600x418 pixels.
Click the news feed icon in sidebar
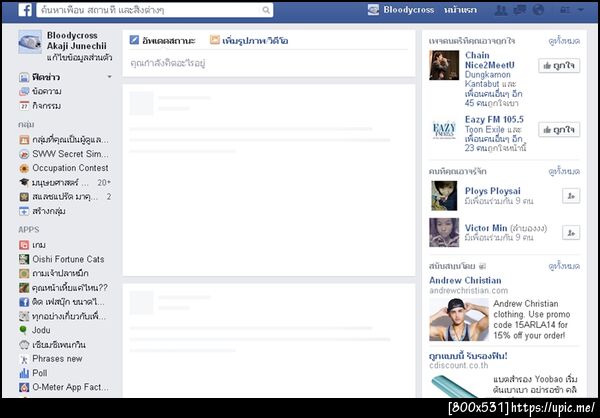24,77
